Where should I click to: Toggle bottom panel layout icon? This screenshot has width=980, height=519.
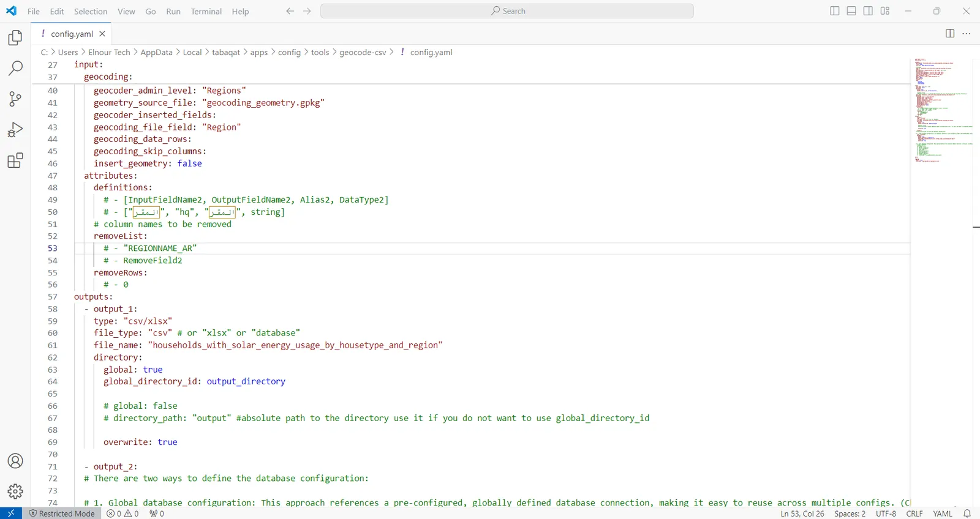pos(851,11)
